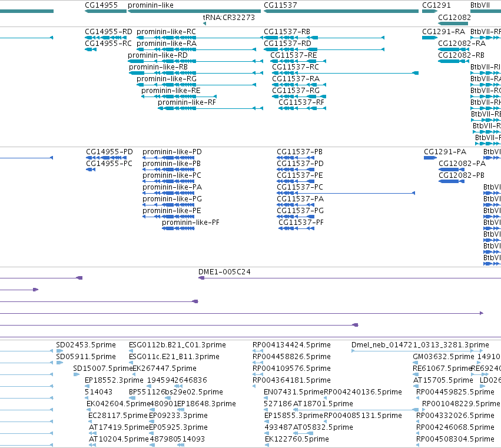Select protein CG11537-PG

pos(296,217)
